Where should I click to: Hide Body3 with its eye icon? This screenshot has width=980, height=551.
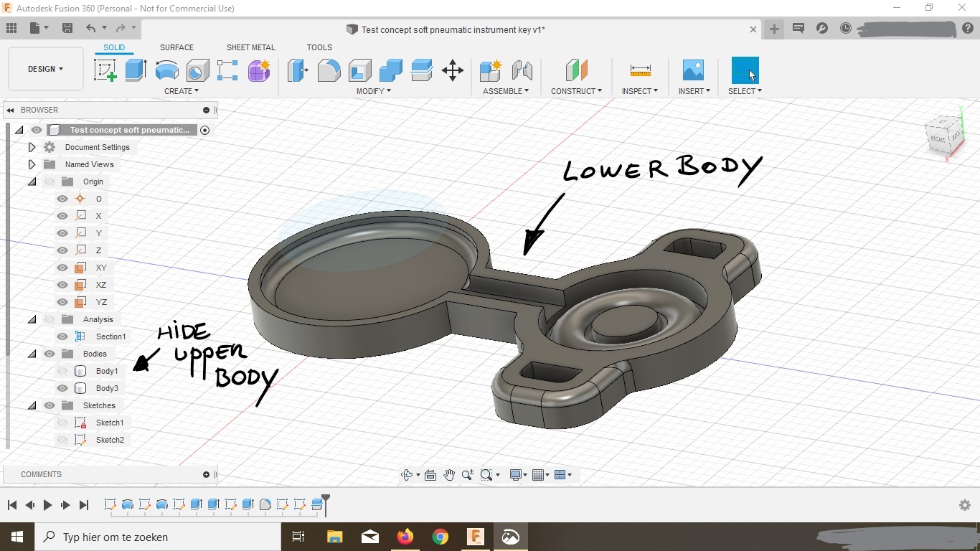62,388
